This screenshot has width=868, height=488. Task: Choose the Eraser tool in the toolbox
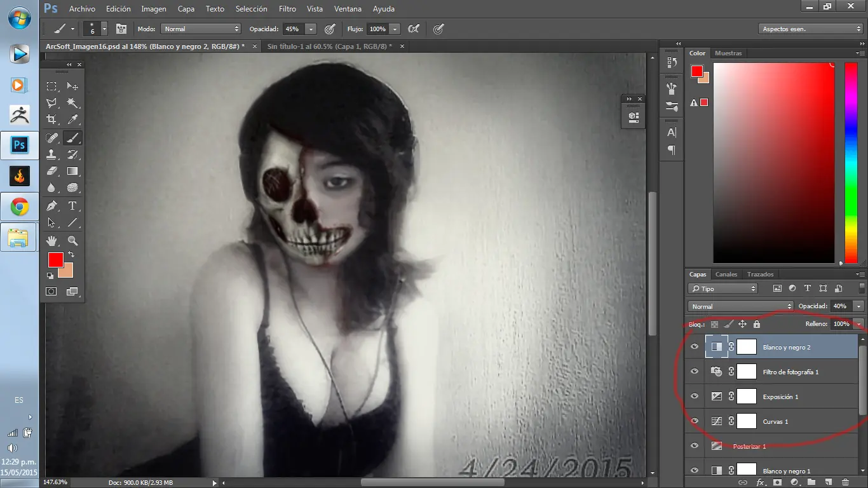(51, 171)
